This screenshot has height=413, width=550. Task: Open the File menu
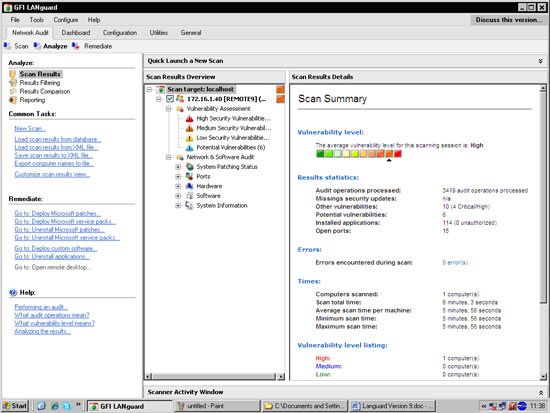coord(15,20)
